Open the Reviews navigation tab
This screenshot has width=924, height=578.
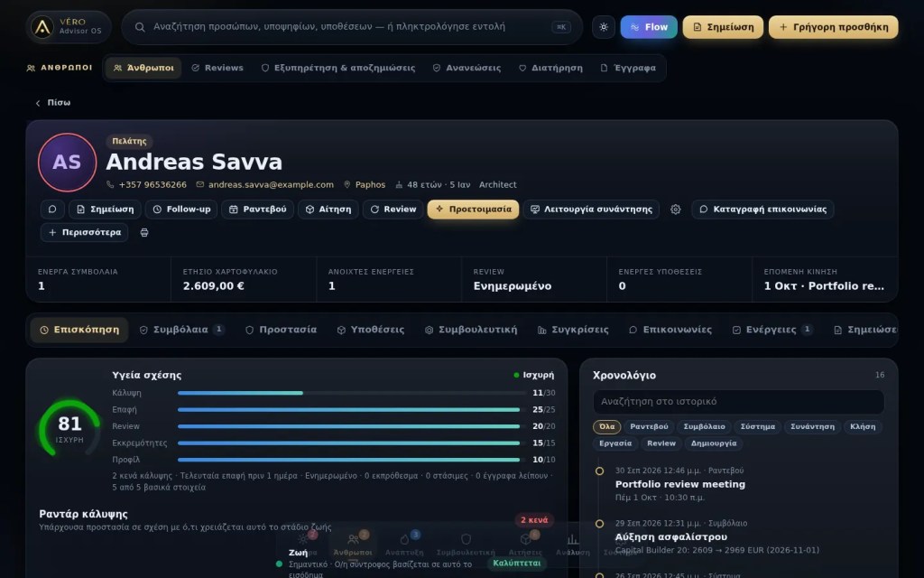217,68
